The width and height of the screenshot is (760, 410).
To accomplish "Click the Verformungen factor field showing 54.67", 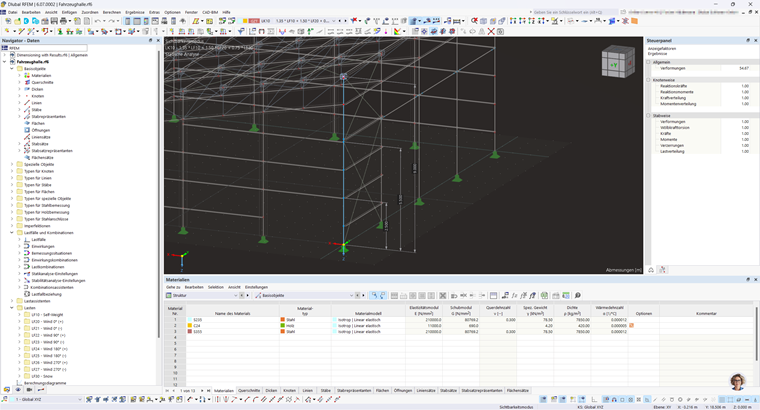I will click(x=740, y=68).
